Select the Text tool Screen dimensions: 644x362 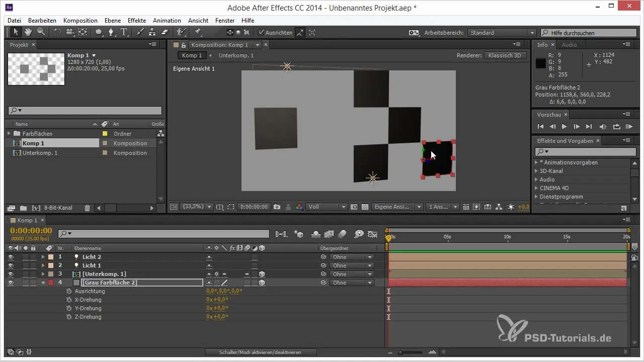[x=124, y=32]
